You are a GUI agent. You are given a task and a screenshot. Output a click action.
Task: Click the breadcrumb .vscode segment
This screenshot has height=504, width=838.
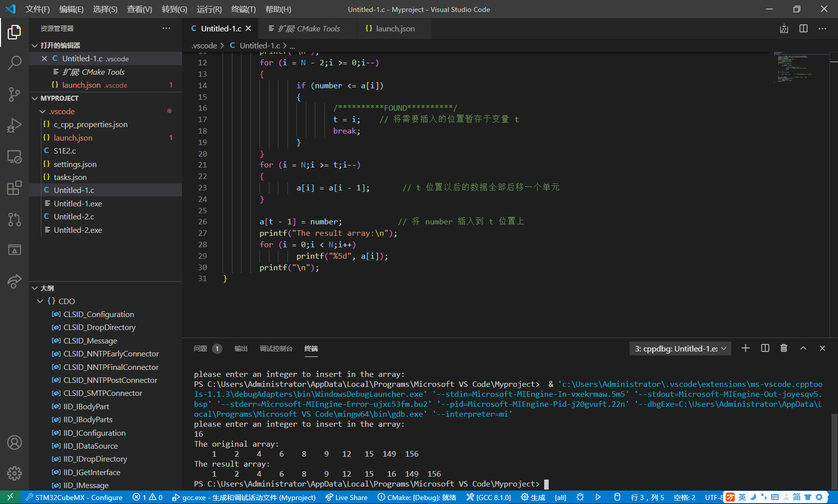point(205,45)
